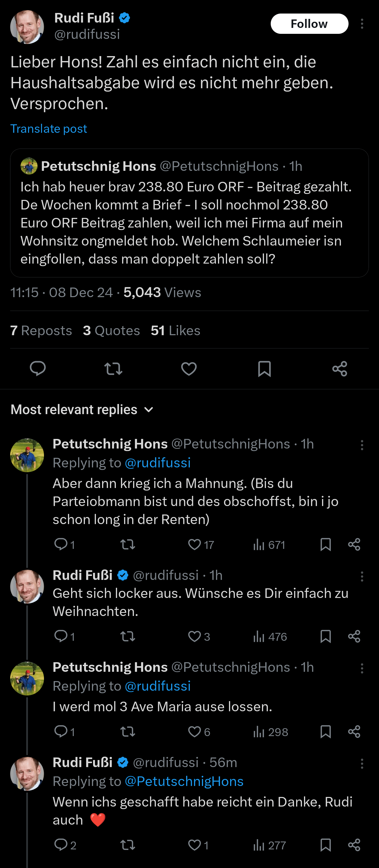Like the main post

point(189,369)
